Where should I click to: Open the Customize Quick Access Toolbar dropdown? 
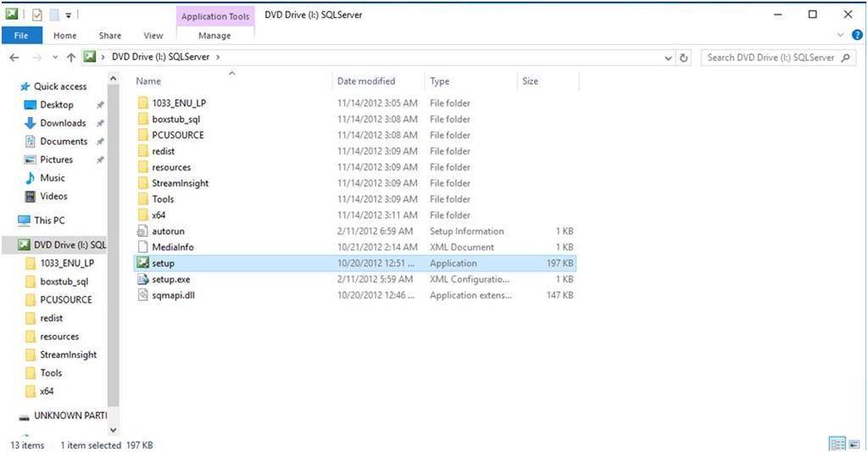(68, 15)
